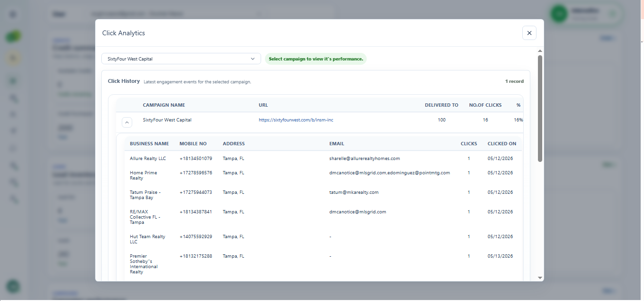Image resolution: width=644 pixels, height=301 pixels.
Task: Select Tatum Praise - Tampa Bay business name
Action: click(145, 195)
